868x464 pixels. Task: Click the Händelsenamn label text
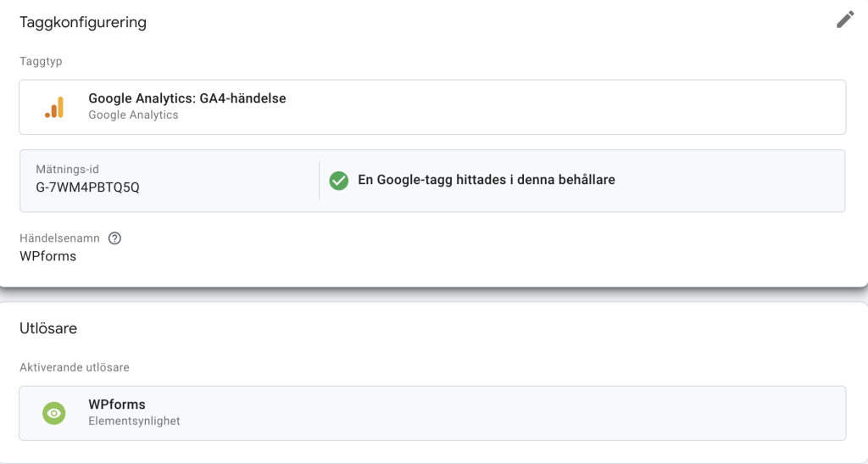60,238
